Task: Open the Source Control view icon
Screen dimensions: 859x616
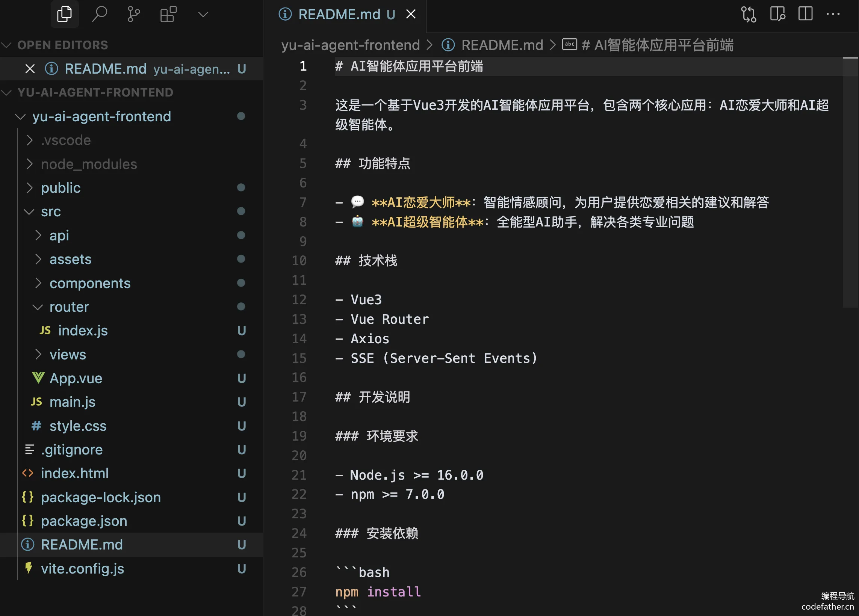Action: 134,14
